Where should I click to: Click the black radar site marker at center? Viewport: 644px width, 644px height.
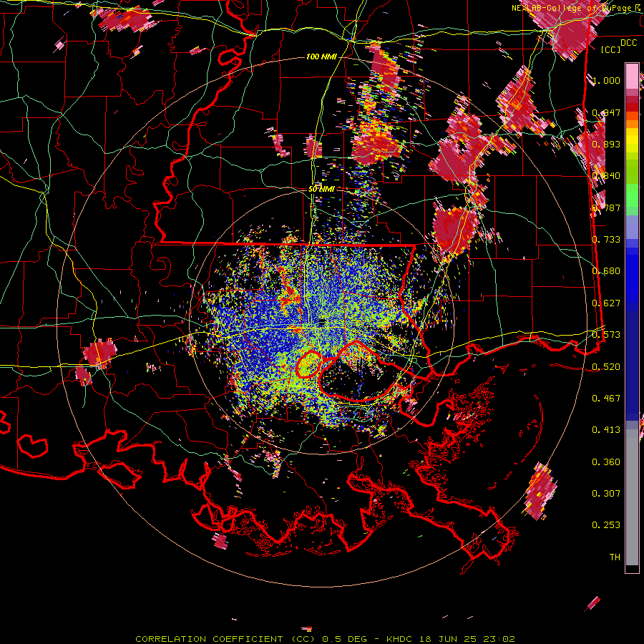321,323
